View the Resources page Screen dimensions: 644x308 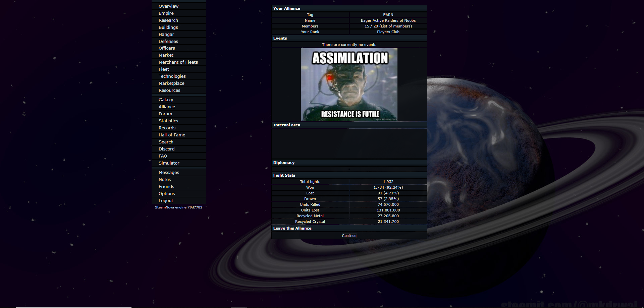[169, 90]
